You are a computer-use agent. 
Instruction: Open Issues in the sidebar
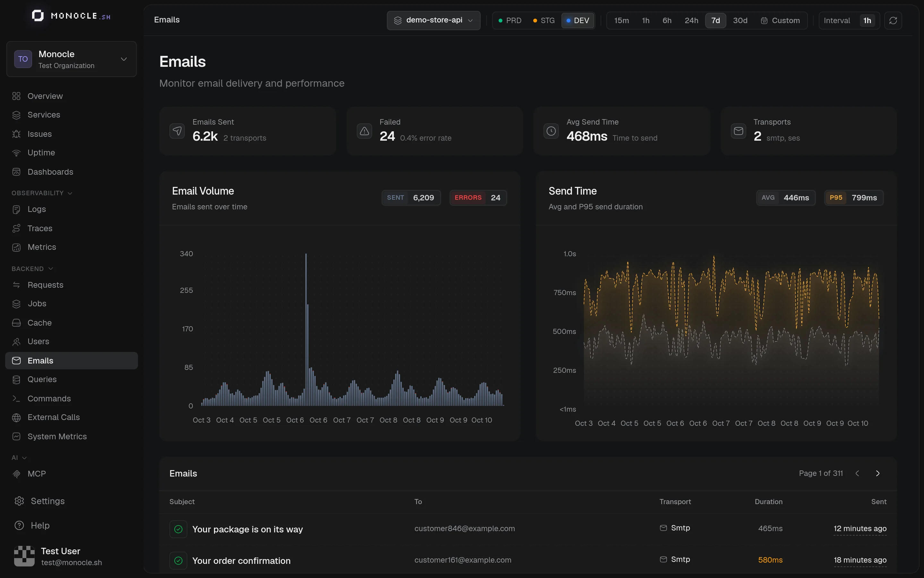pyautogui.click(x=72, y=134)
